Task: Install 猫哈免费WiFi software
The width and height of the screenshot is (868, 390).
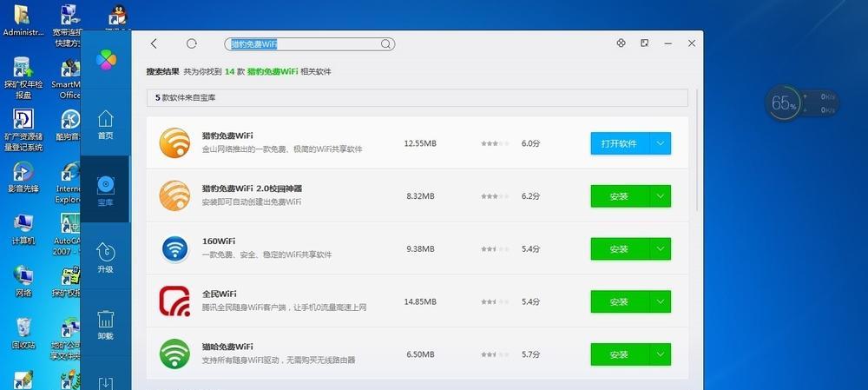Action: click(619, 354)
